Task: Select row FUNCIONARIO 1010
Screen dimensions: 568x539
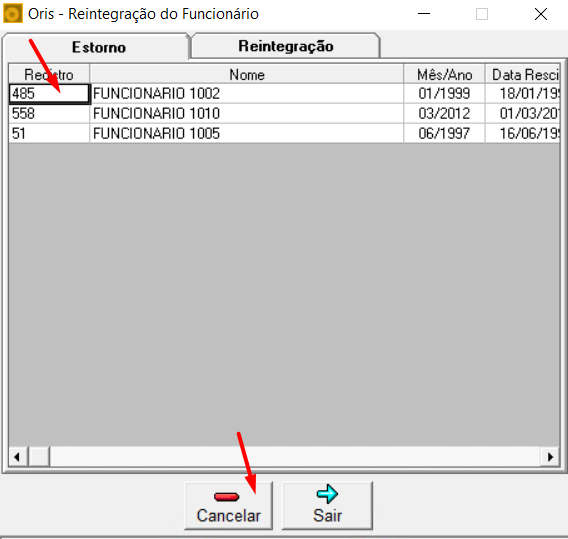Action: 247,114
